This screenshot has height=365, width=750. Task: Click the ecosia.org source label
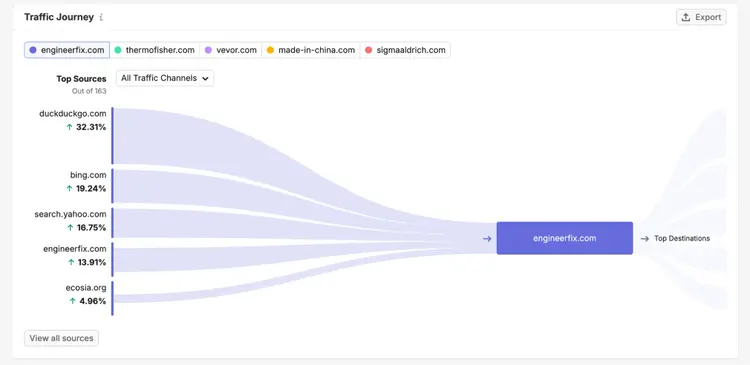click(86, 288)
